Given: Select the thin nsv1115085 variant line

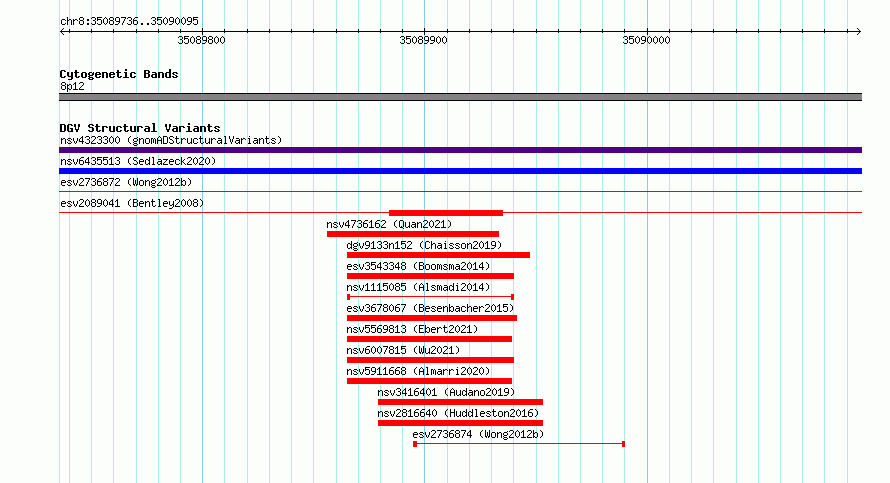Looking at the screenshot, I should coord(430,297).
